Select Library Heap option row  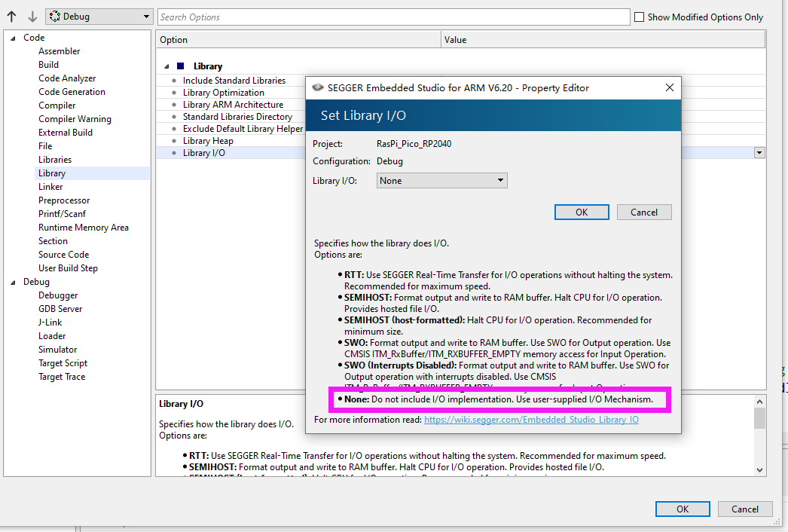point(208,141)
